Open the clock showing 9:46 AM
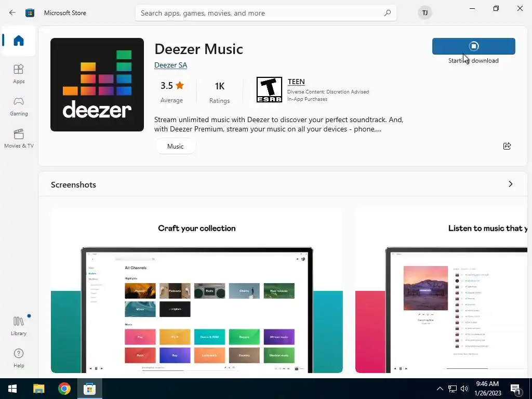 pos(487,389)
